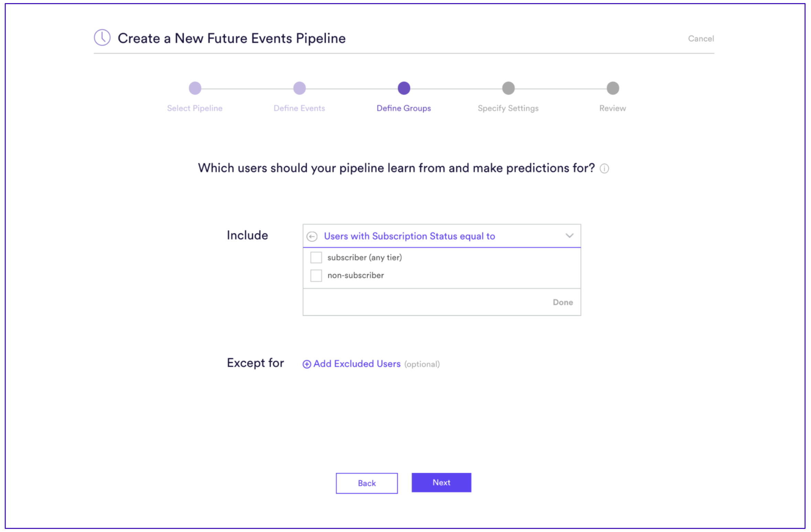
Task: Click the Define Events step circle
Action: tap(299, 88)
